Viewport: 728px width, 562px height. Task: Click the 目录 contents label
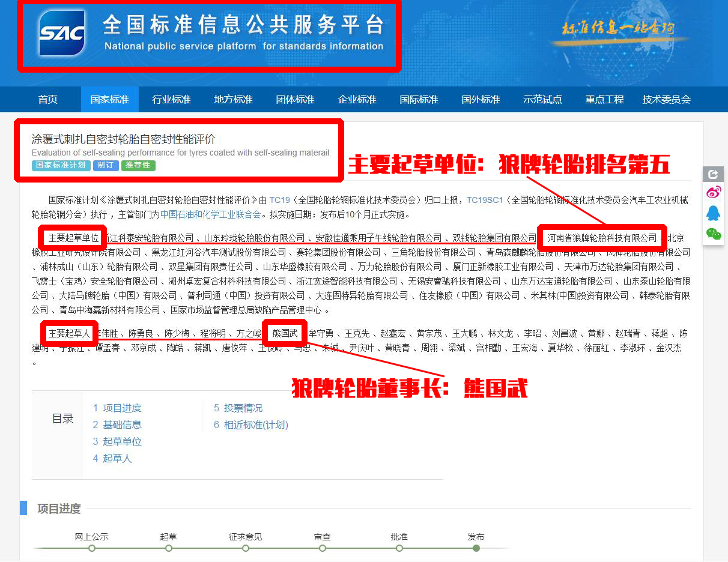(x=62, y=419)
